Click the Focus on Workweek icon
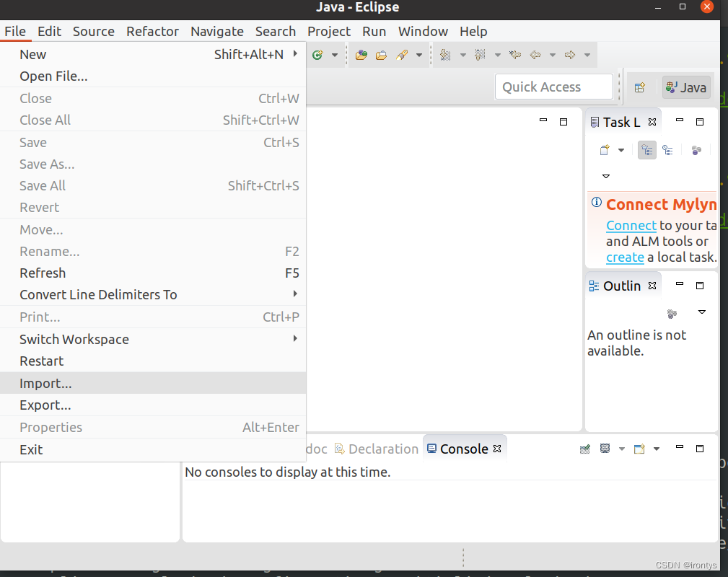The height and width of the screenshot is (577, 728). 696,151
